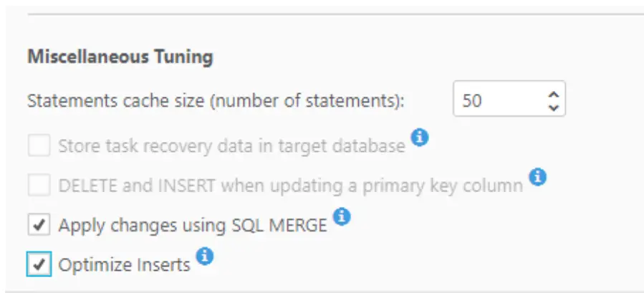Uncheck Apply changes using SQL MERGE checkbox

(x=39, y=225)
